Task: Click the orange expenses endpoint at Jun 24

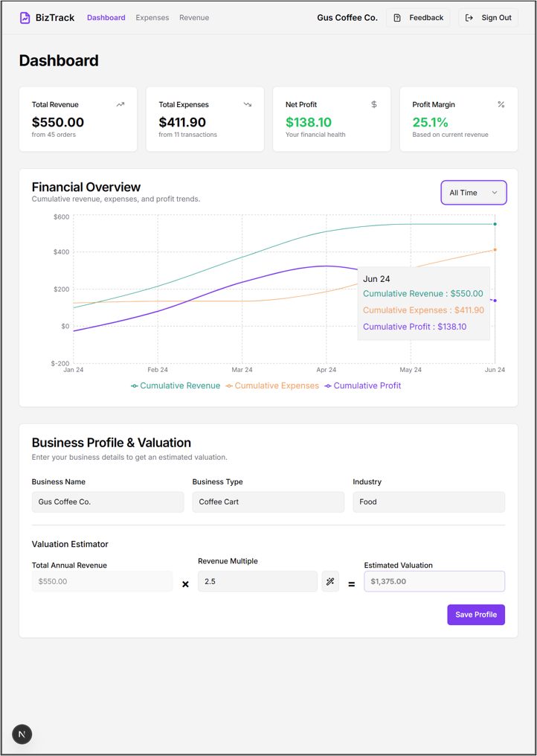Action: 495,250
